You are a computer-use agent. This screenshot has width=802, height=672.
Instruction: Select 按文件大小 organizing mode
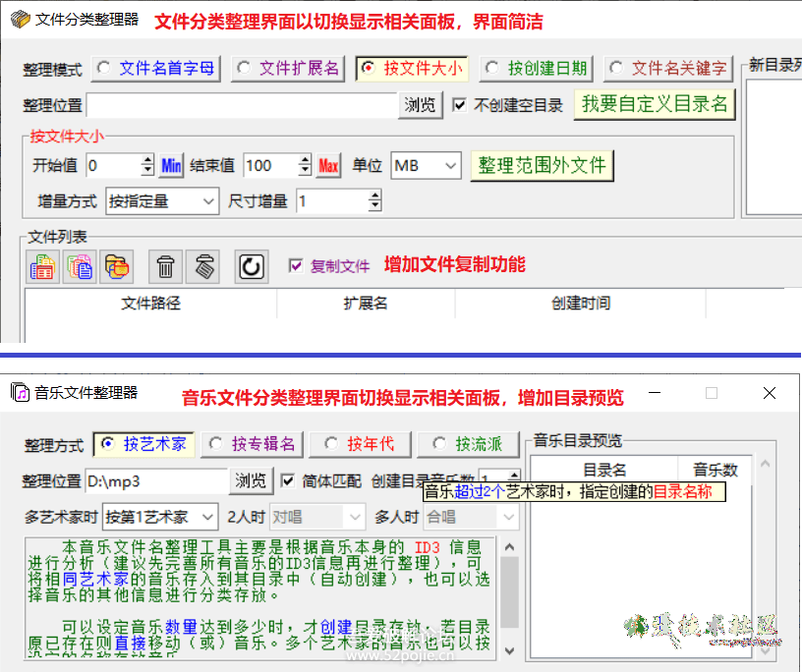412,69
